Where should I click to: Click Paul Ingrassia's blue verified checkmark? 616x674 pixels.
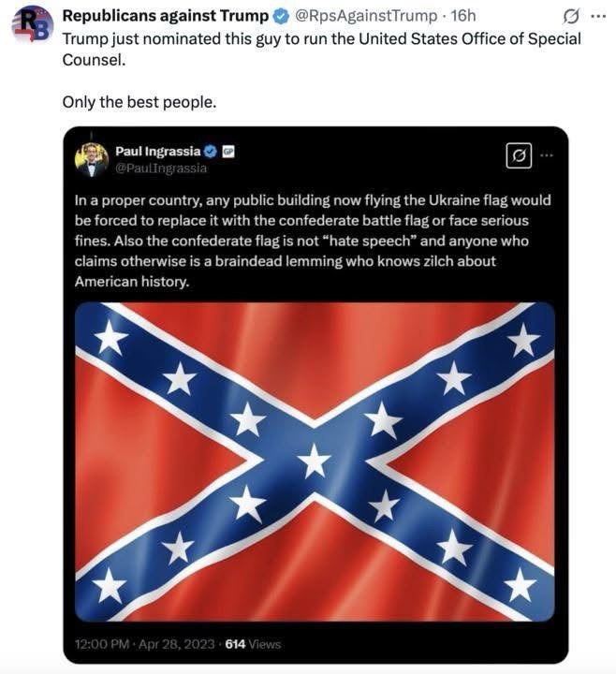pos(211,152)
